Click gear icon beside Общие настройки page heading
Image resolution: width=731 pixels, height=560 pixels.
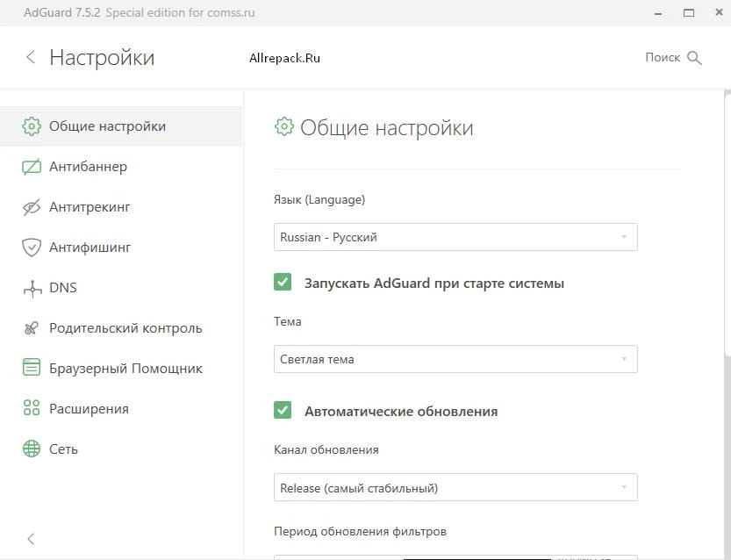point(284,126)
